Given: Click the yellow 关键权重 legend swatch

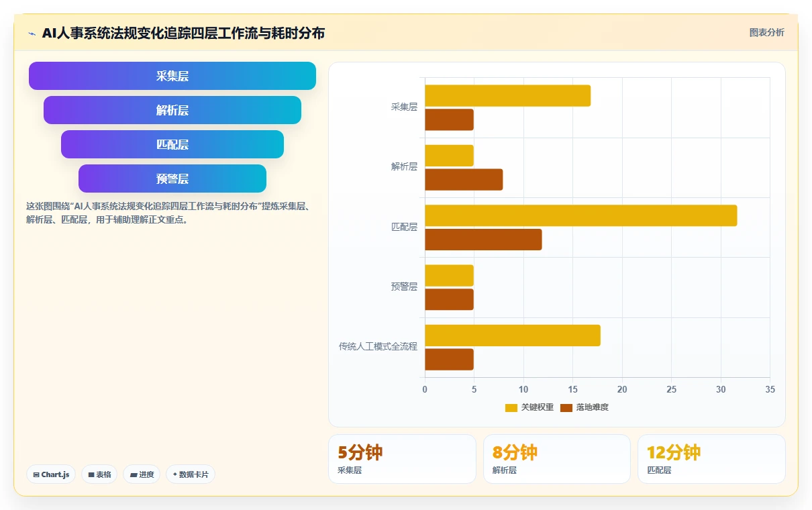Looking at the screenshot, I should tap(511, 407).
